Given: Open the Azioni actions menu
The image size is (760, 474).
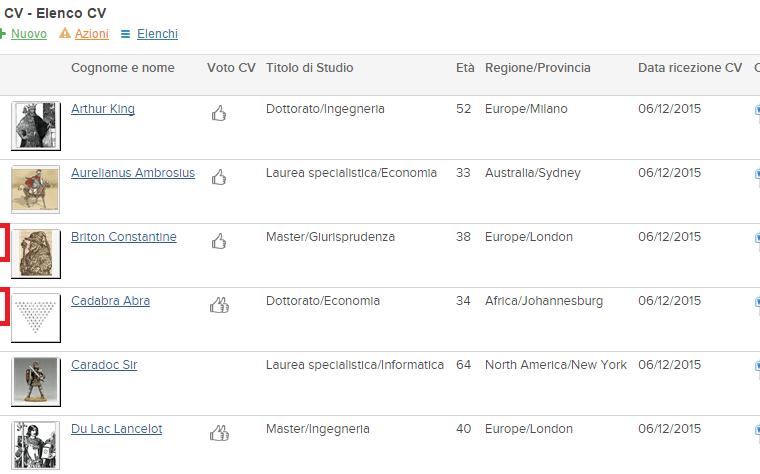Looking at the screenshot, I should tap(91, 34).
